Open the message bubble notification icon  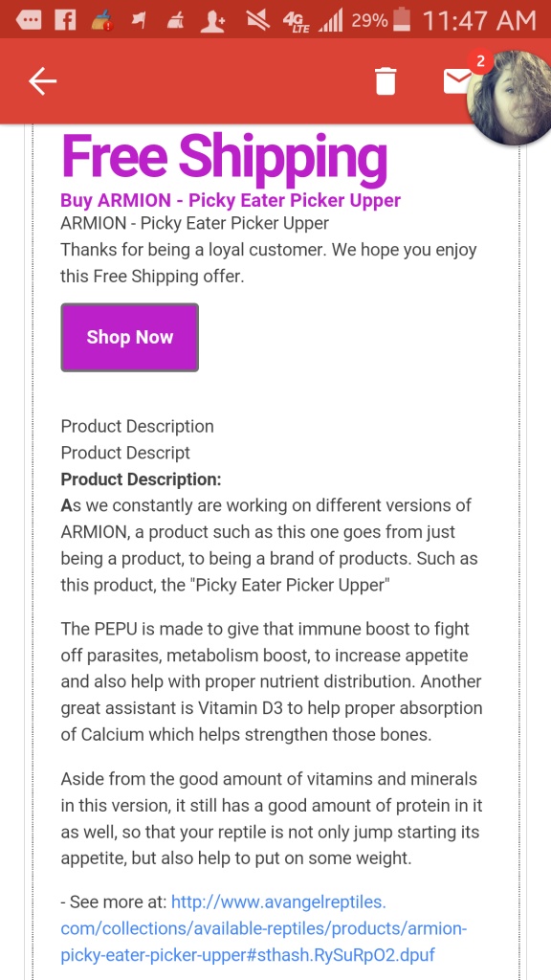(29, 21)
